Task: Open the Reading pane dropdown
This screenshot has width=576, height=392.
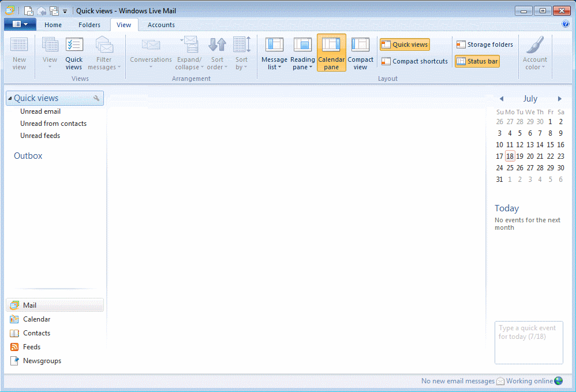Action: 302,53
